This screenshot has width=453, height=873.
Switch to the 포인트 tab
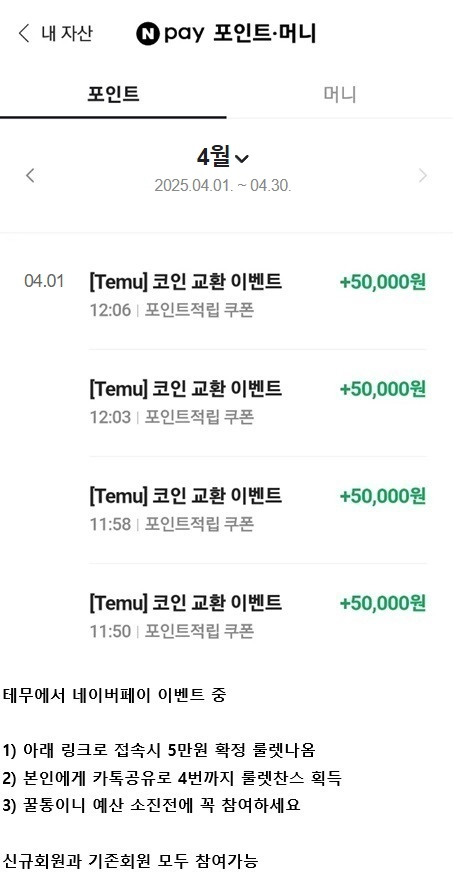click(x=113, y=94)
